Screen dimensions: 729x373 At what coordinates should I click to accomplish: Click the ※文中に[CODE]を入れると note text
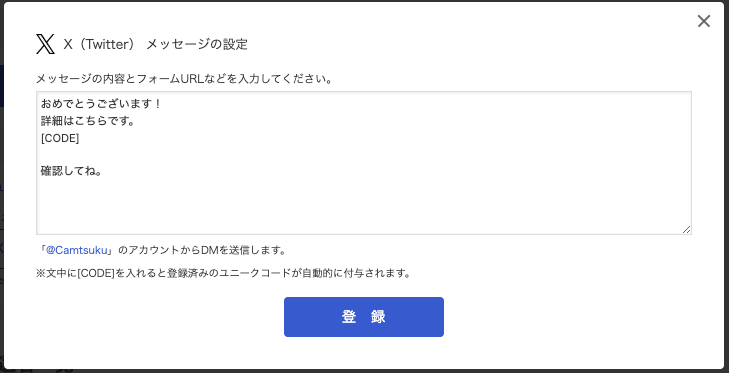tap(120, 273)
